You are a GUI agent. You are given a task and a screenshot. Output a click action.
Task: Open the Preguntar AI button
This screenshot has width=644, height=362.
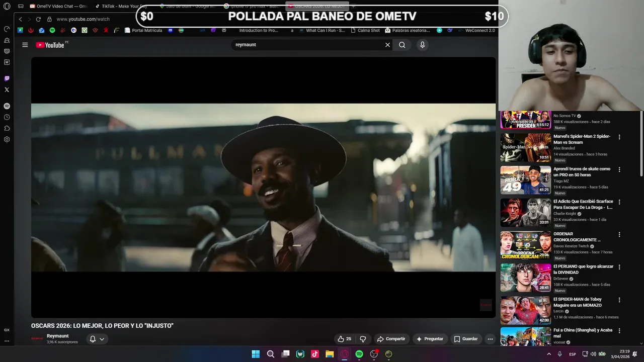pyautogui.click(x=430, y=339)
